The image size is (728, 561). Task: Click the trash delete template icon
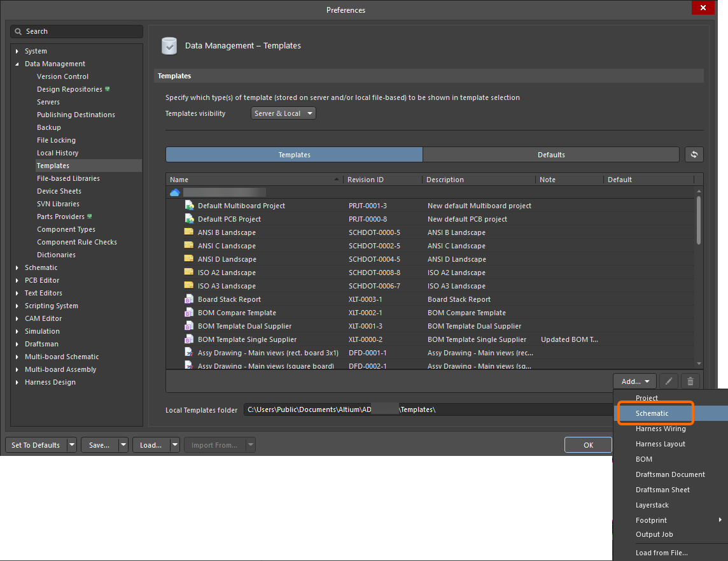(x=690, y=381)
